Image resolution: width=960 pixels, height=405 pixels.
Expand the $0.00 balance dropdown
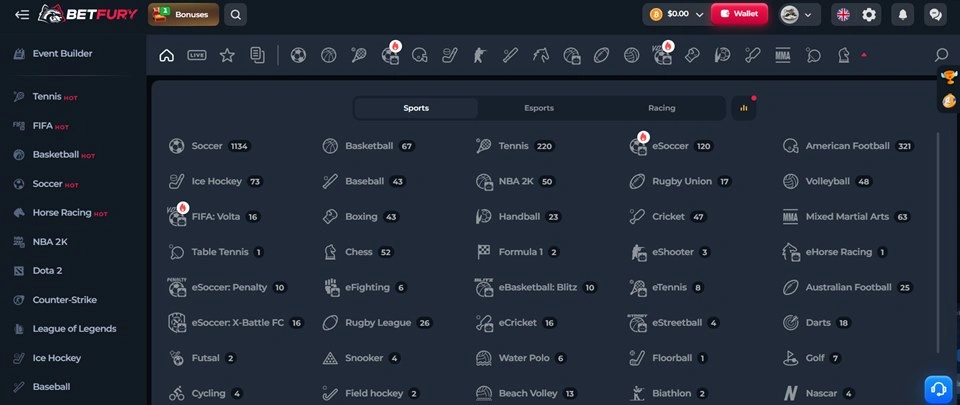677,14
